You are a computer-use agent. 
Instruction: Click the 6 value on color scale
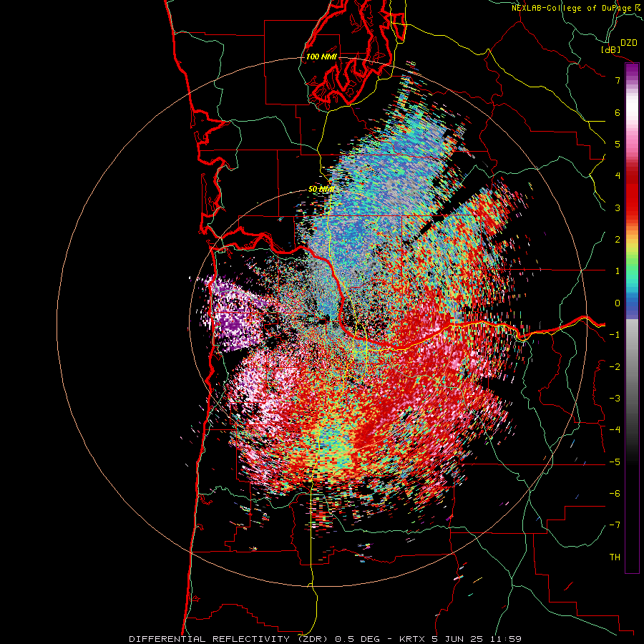point(618,112)
